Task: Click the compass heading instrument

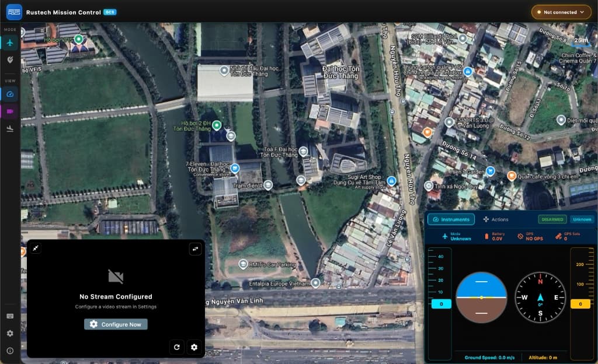Action: coord(540,297)
